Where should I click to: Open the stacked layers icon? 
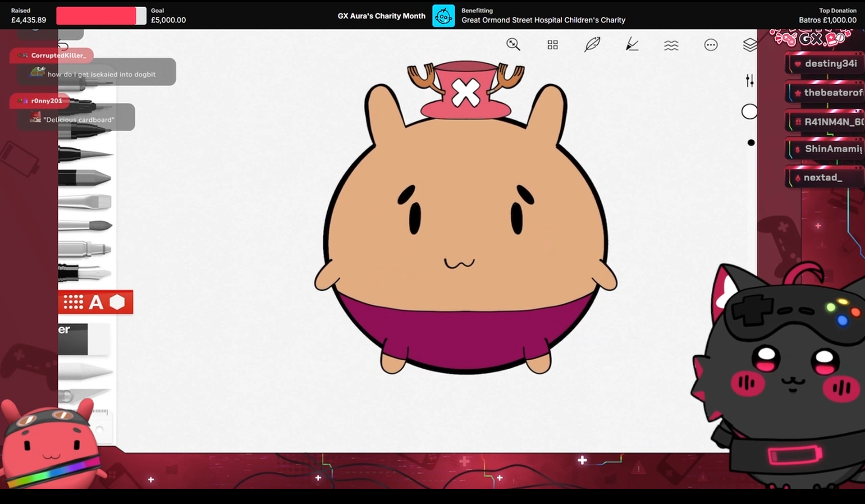pyautogui.click(x=750, y=45)
